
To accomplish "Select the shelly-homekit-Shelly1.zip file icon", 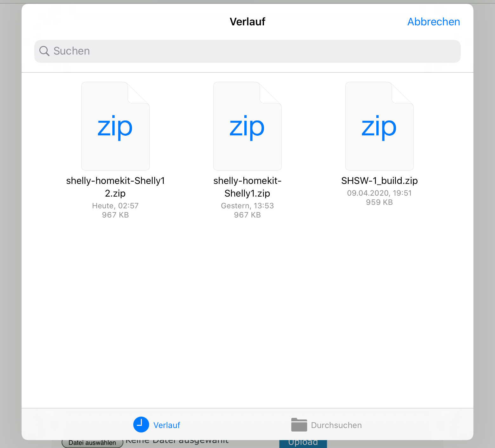I will pyautogui.click(x=247, y=126).
